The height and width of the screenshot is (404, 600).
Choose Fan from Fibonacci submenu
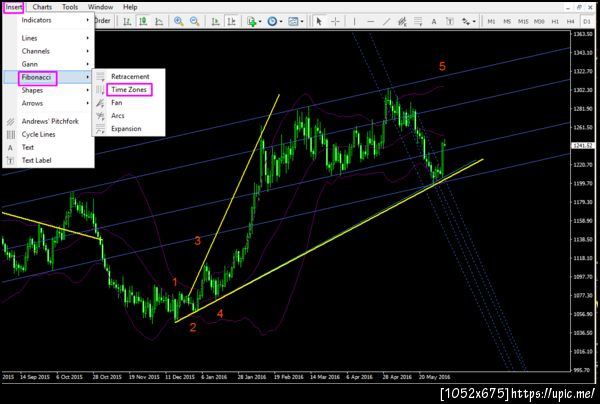pyautogui.click(x=129, y=103)
